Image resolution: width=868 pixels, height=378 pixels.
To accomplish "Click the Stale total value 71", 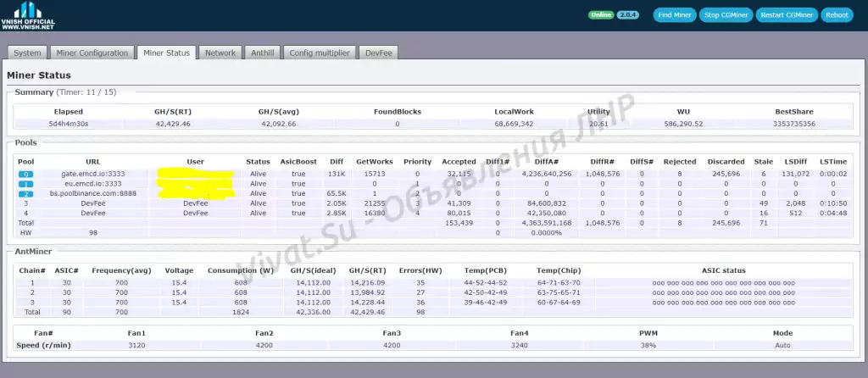I will point(763,223).
